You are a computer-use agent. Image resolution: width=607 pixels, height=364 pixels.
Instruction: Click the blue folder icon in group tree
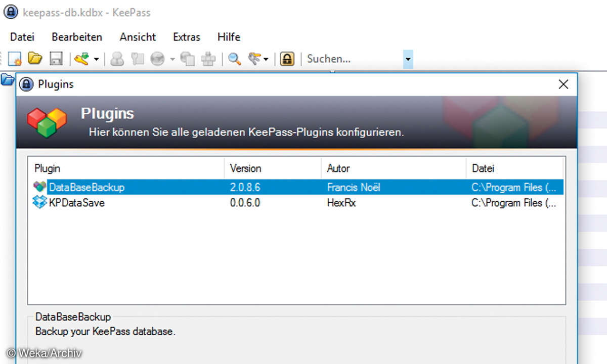(7, 79)
